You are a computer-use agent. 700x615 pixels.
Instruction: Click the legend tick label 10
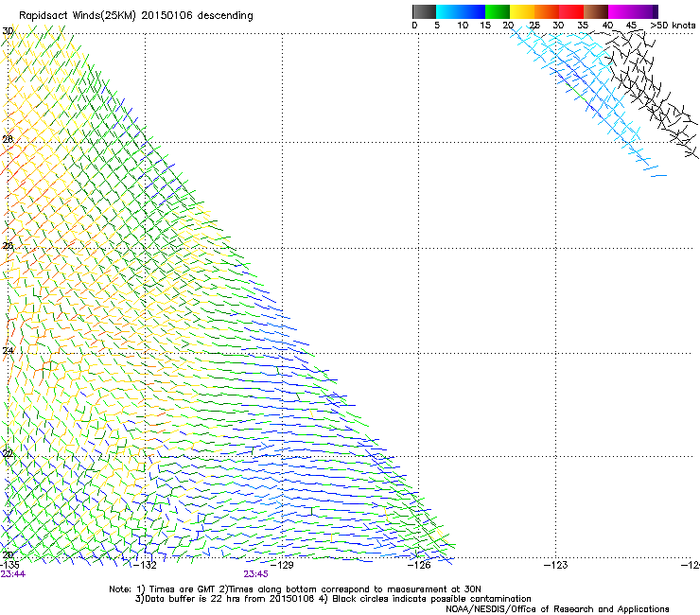pyautogui.click(x=463, y=26)
